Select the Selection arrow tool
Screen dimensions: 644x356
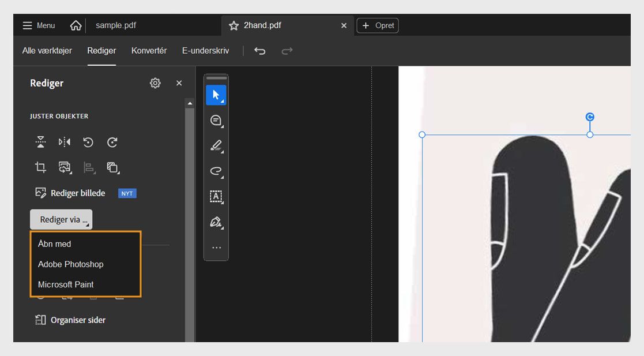216,95
